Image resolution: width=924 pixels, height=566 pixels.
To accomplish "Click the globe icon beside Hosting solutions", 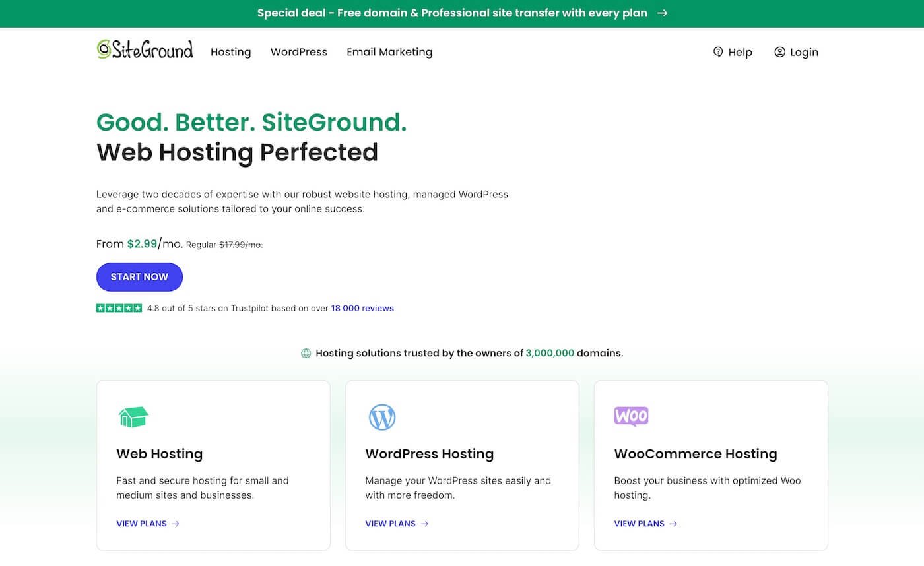I will (306, 353).
